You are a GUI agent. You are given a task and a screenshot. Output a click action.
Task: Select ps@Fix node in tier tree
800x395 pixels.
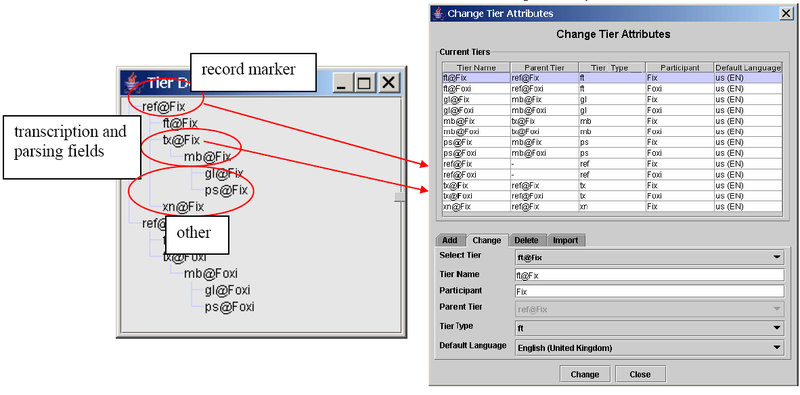pos(226,190)
